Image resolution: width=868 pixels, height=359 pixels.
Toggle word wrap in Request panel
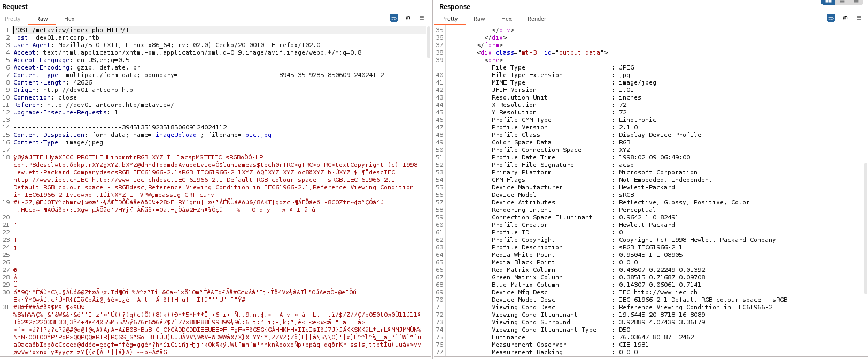coord(394,18)
